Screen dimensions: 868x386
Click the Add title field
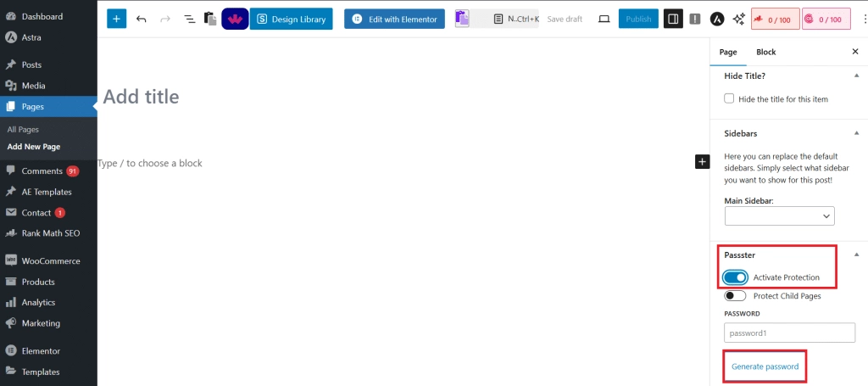click(141, 97)
